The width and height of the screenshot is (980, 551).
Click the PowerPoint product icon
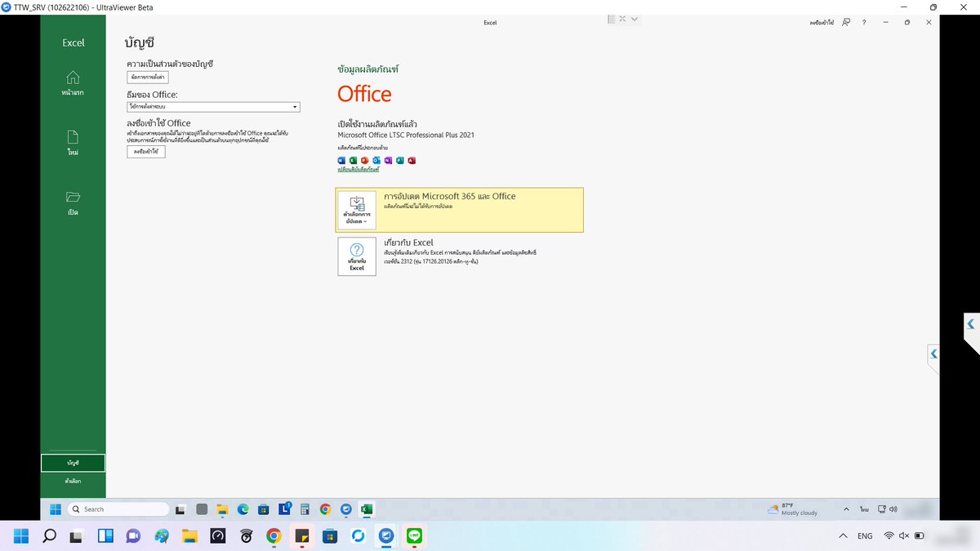click(x=364, y=161)
